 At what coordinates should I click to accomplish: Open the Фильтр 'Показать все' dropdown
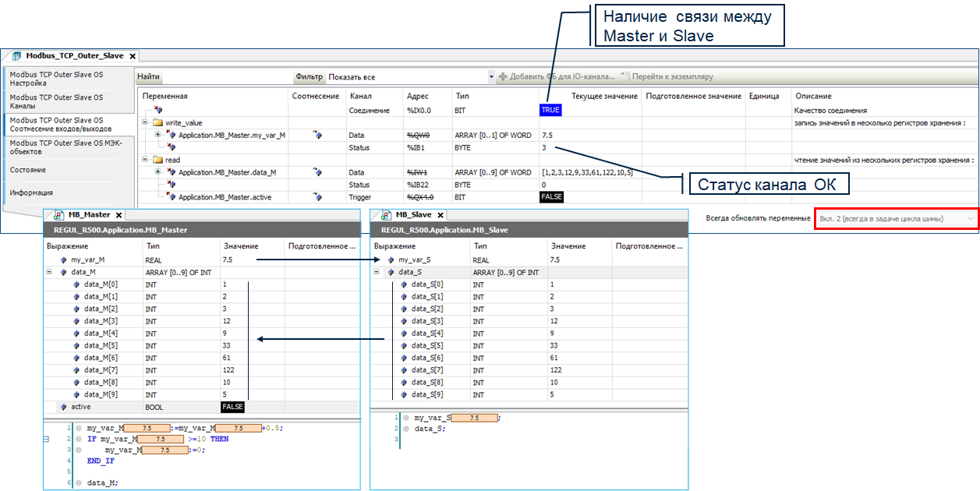tap(490, 77)
